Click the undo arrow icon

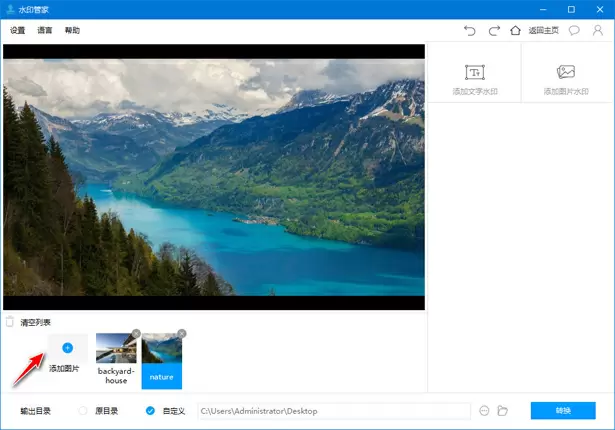pos(470,31)
